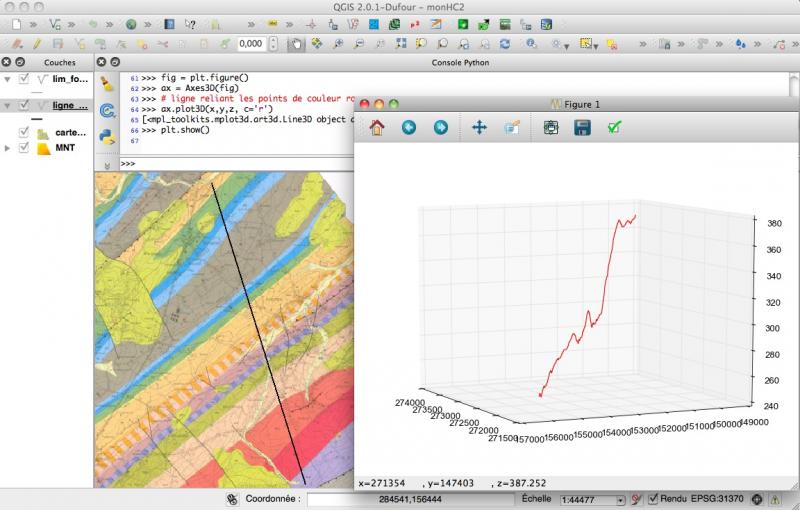Expand the MNT layer tree item
800x510 pixels.
[8, 148]
